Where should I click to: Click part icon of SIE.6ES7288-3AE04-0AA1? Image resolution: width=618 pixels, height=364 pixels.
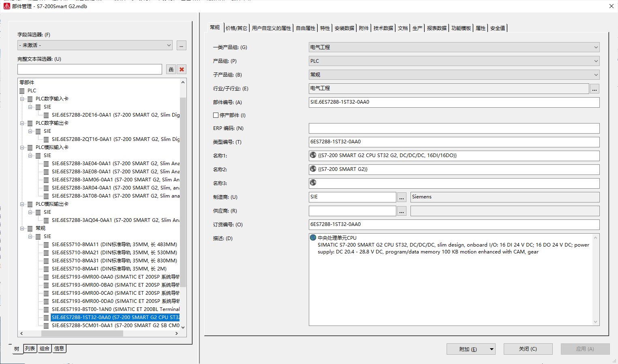coord(46,164)
